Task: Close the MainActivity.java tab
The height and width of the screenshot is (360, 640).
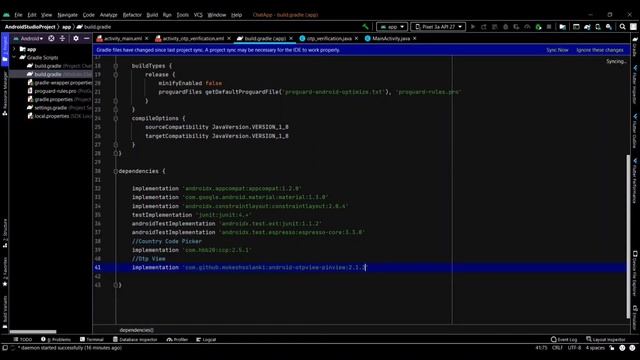Action: click(415, 38)
